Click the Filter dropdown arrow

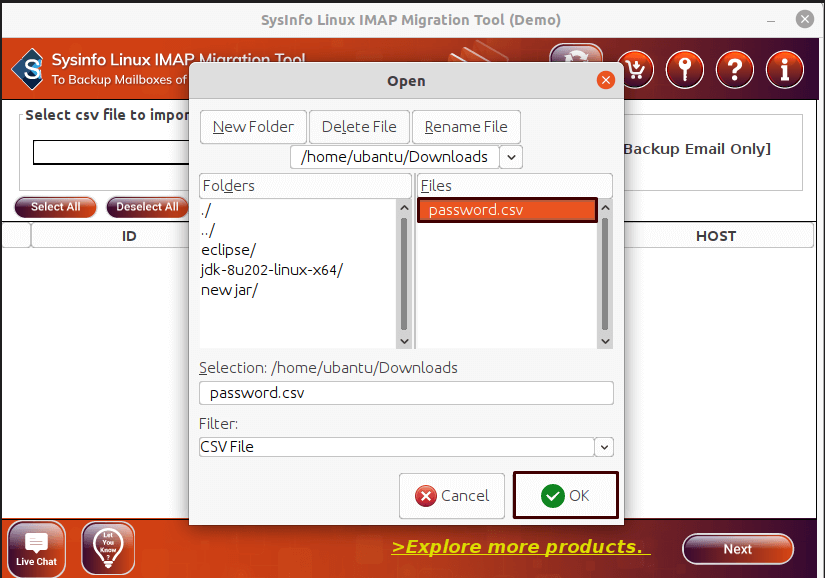click(x=604, y=447)
